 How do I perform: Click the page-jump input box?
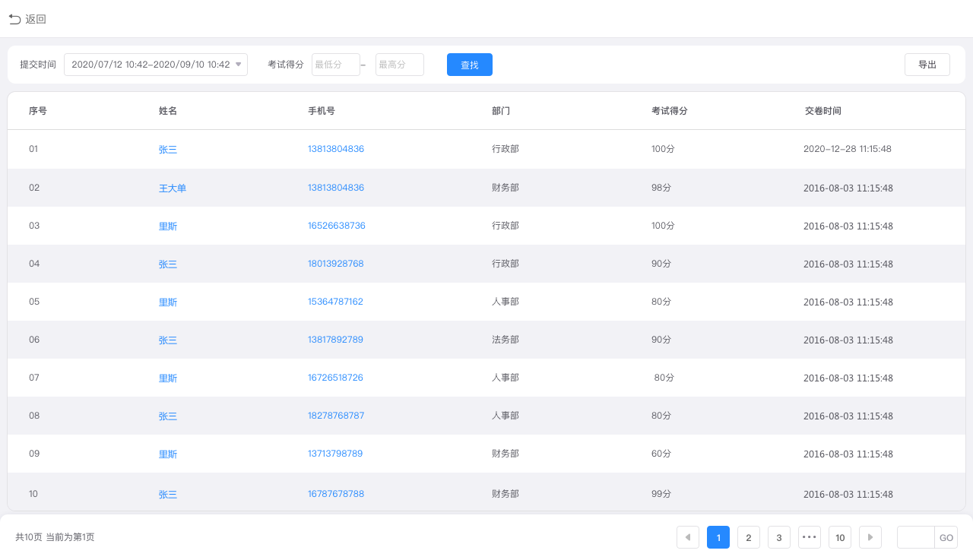coord(915,537)
